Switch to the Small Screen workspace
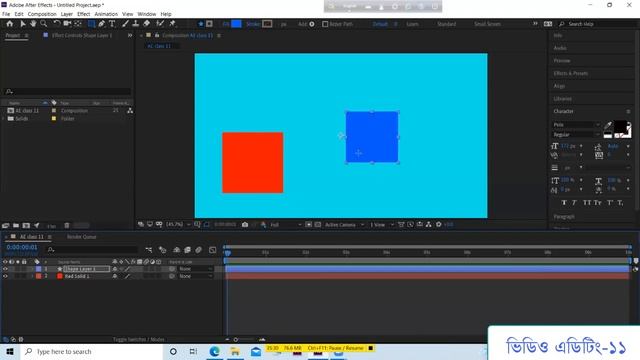640x360 pixels. click(x=487, y=24)
